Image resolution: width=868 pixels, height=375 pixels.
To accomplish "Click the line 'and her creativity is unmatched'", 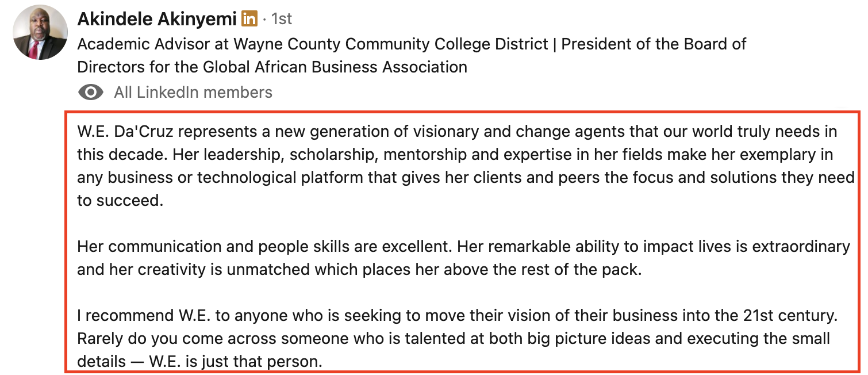I will click(x=359, y=270).
